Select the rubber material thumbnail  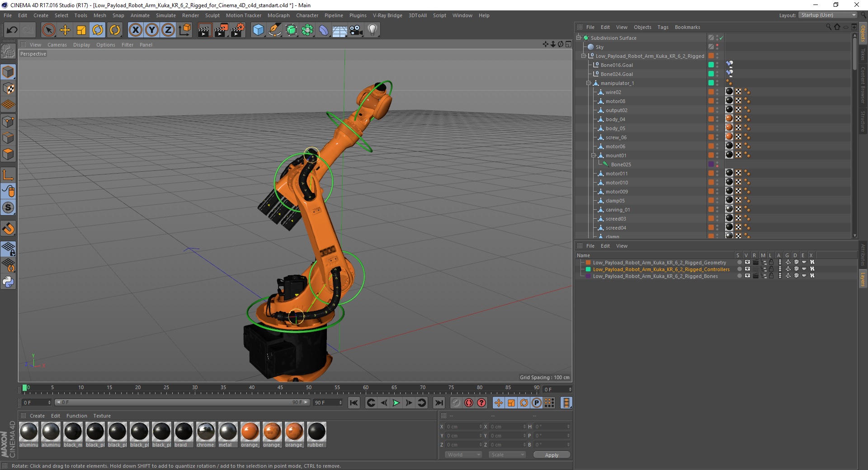pyautogui.click(x=316, y=432)
